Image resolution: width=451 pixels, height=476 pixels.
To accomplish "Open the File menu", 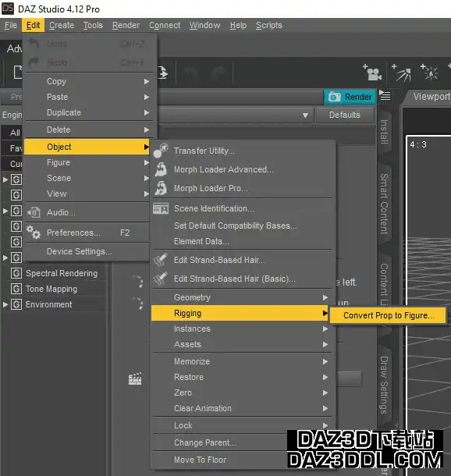I will point(11,25).
